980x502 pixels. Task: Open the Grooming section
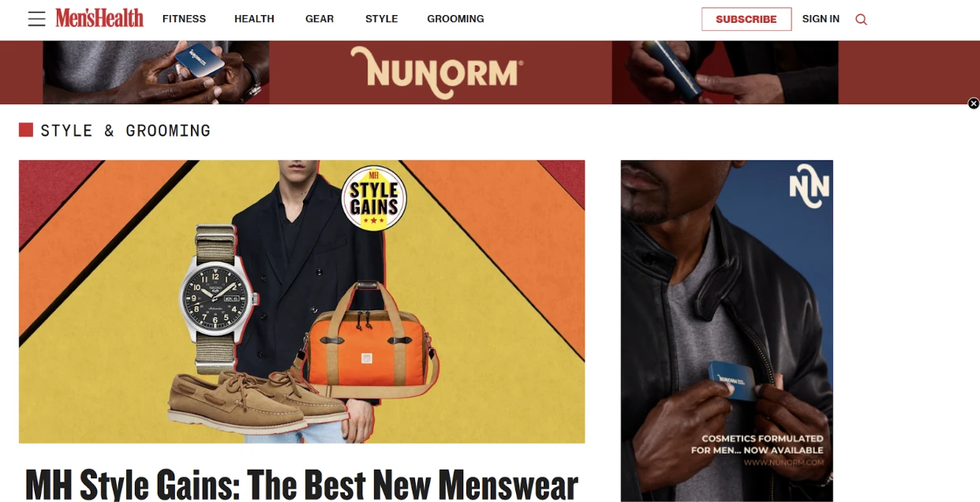click(x=455, y=19)
